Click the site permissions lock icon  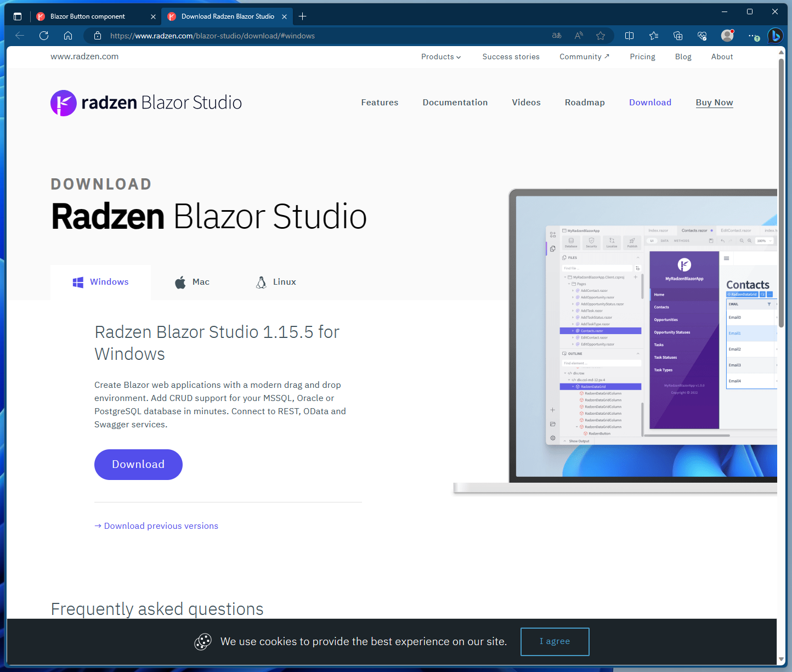click(x=97, y=36)
